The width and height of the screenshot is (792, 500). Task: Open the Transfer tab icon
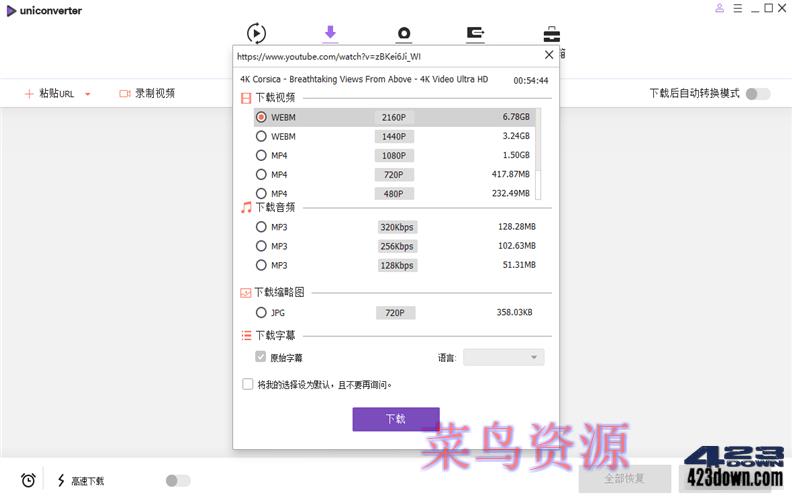tap(475, 33)
